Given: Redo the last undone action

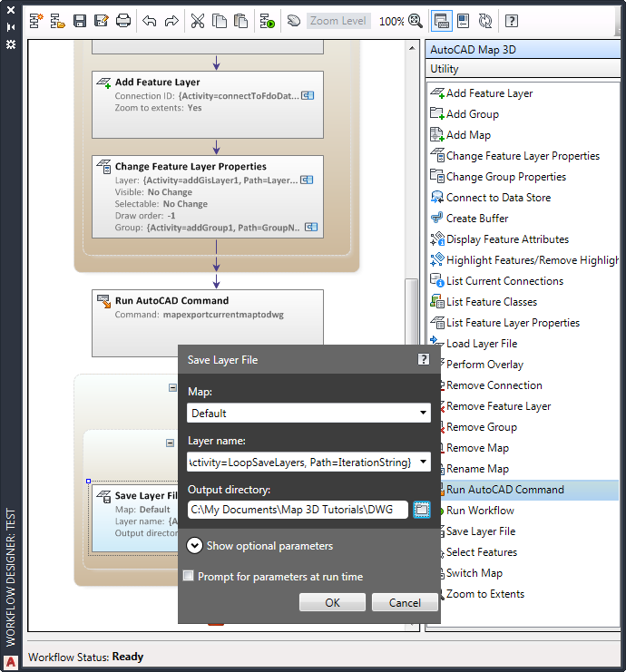Looking at the screenshot, I should [171, 21].
